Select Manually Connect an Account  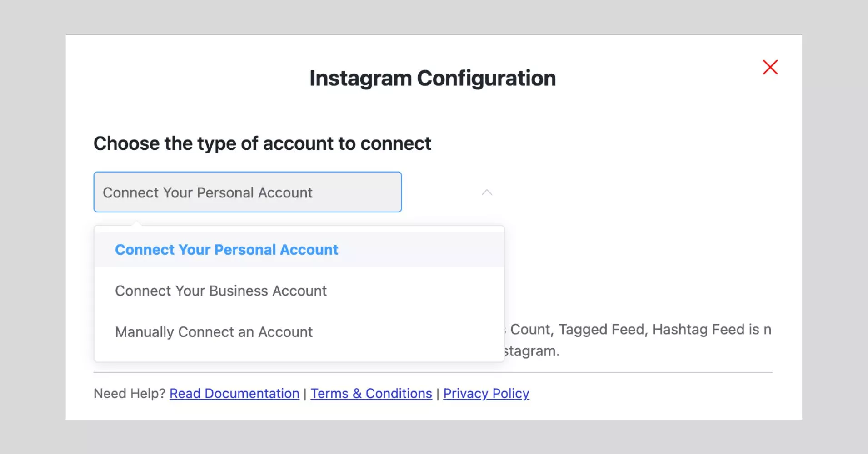214,331
